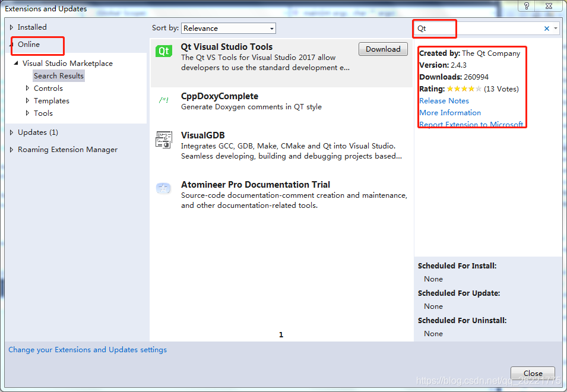Collapse the Visual Studio Marketplace node

point(16,64)
